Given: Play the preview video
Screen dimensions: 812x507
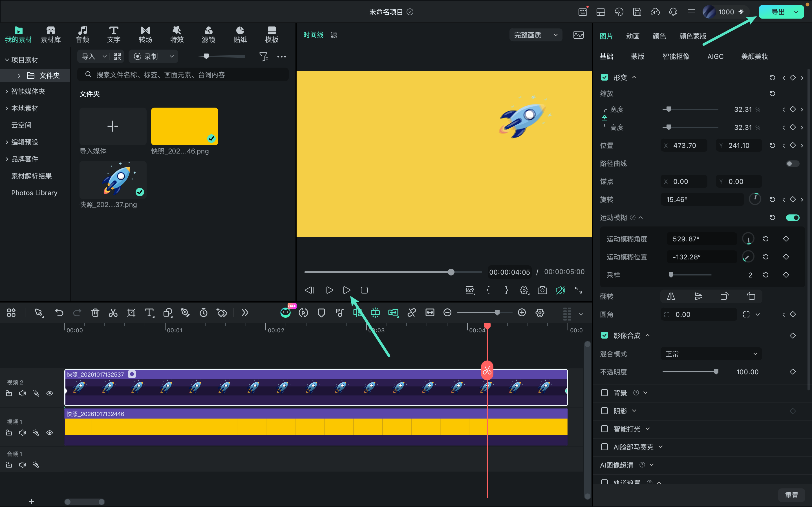Looking at the screenshot, I should pyautogui.click(x=347, y=290).
